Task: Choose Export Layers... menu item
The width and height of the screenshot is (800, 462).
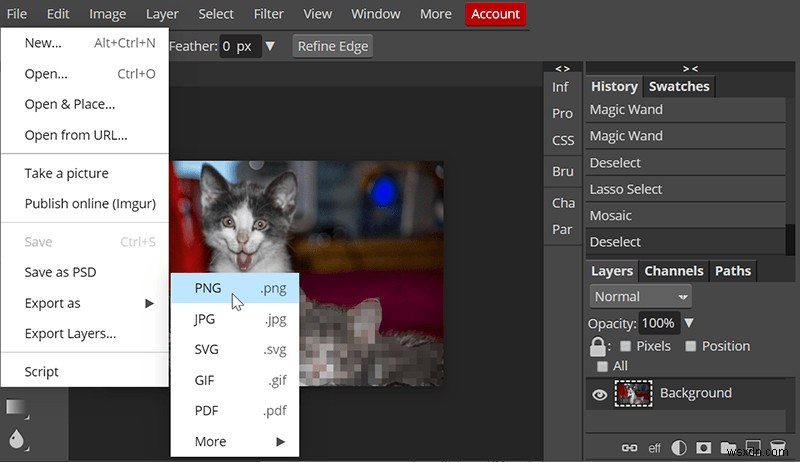Action: (85, 333)
